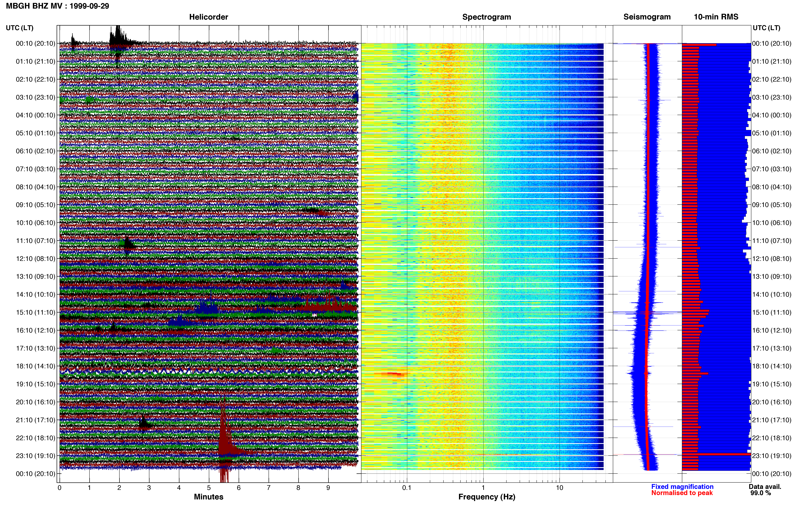Click the Data avail. label
Viewport: 812px width, 508px height.
[765, 486]
